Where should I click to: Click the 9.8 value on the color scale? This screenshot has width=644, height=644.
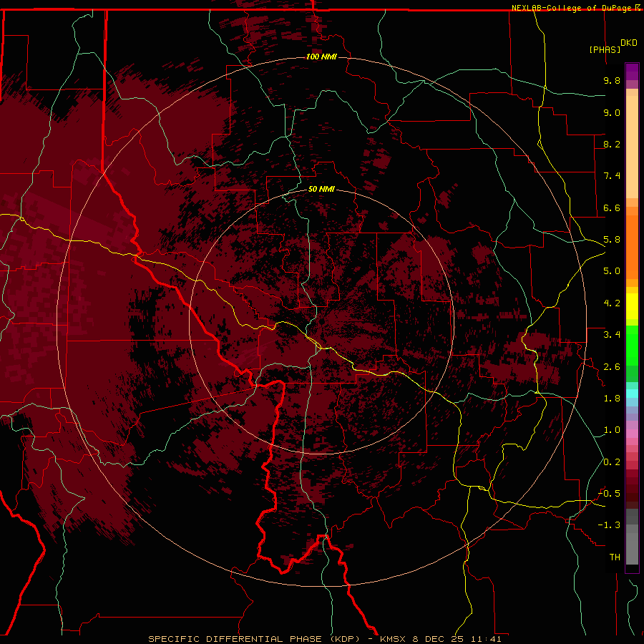tap(612, 80)
